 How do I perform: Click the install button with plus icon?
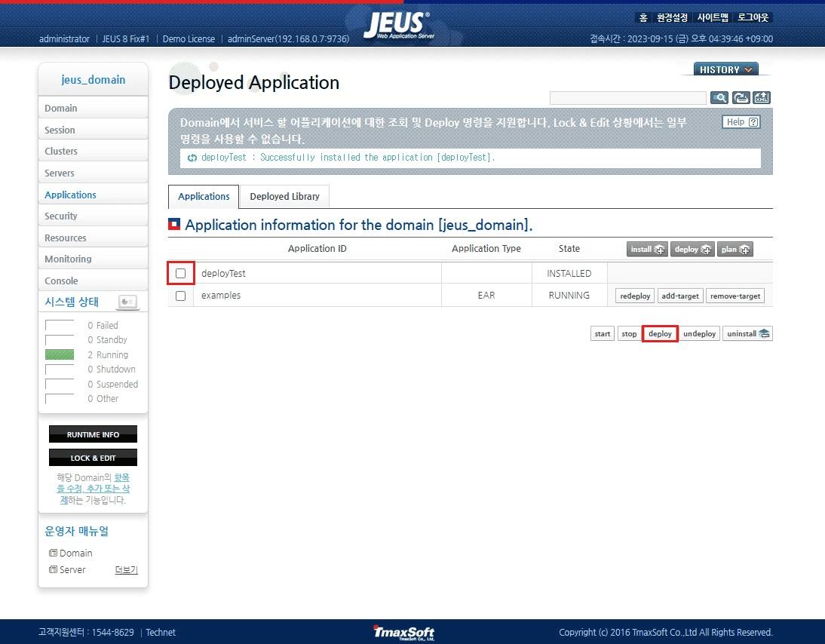point(647,250)
